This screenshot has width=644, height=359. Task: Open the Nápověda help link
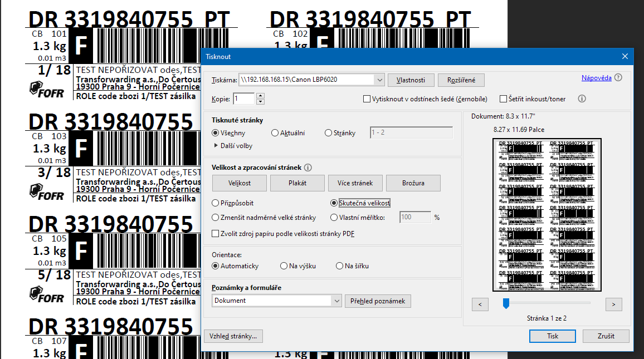coord(596,78)
